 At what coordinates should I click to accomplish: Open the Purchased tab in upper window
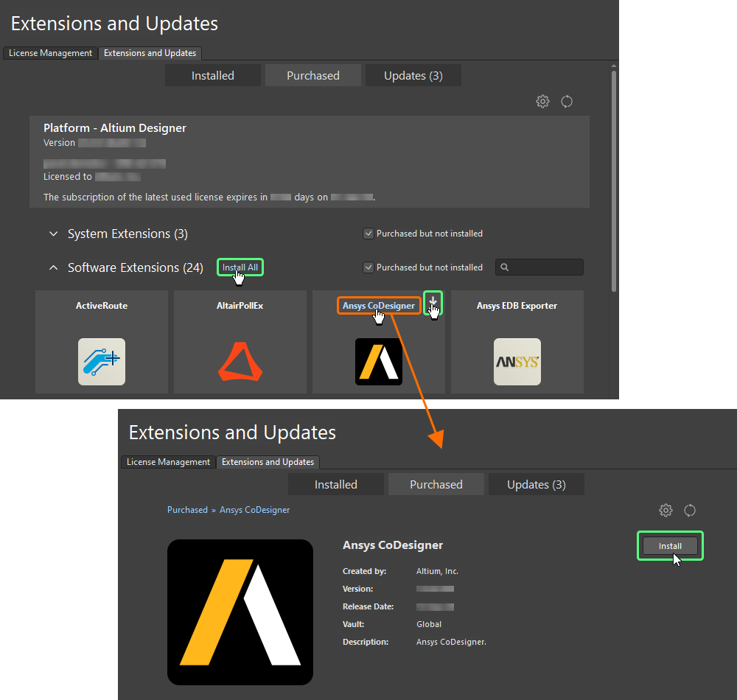pyautogui.click(x=313, y=76)
